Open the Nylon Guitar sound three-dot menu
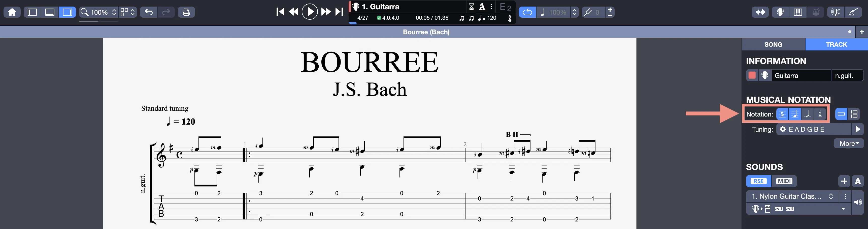The height and width of the screenshot is (229, 868). [845, 196]
